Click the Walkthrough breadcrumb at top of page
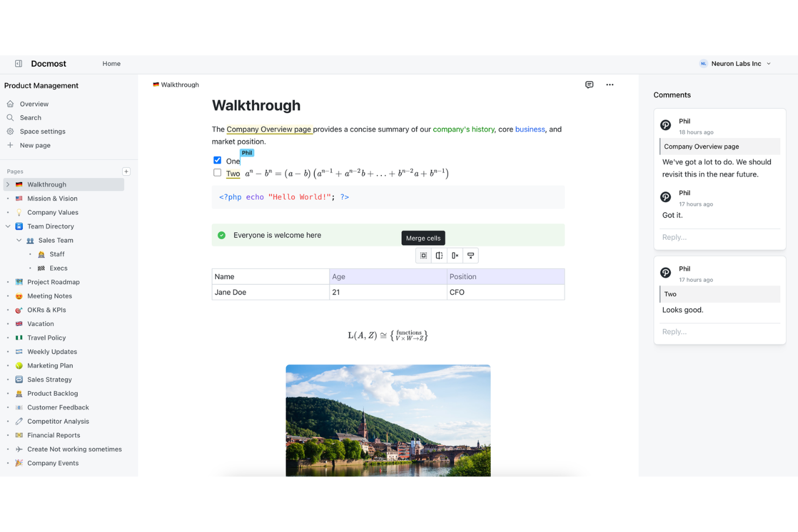Viewport: 798px width, 532px height. (176, 85)
